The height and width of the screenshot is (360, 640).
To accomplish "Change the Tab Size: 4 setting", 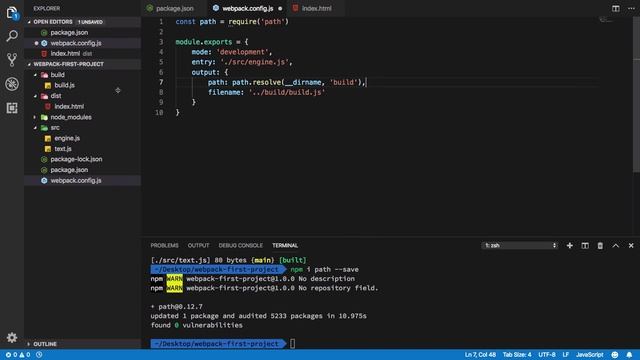I will [x=517, y=355].
